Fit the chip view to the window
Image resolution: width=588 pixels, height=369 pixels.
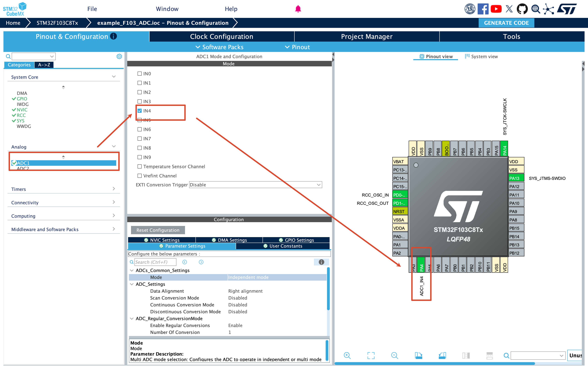[x=371, y=355]
